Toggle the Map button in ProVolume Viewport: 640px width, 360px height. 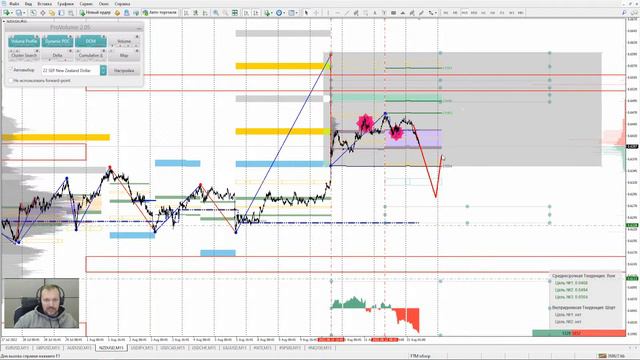[124, 55]
